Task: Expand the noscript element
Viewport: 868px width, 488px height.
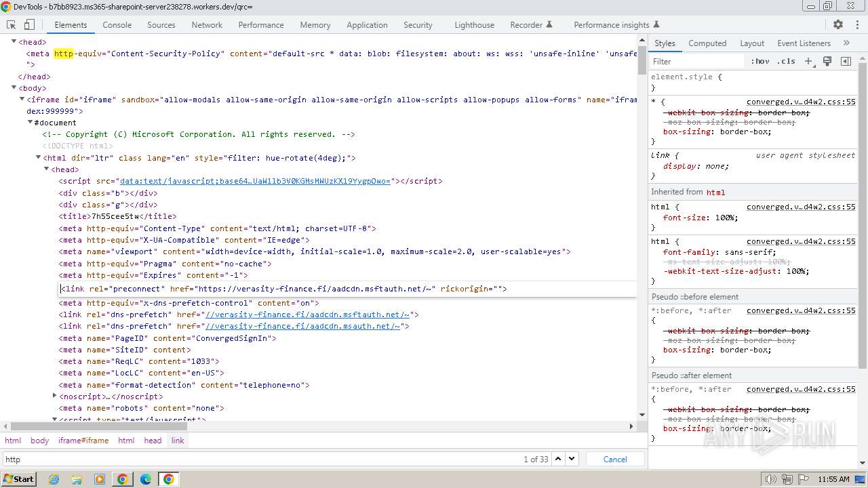Action: click(x=55, y=395)
